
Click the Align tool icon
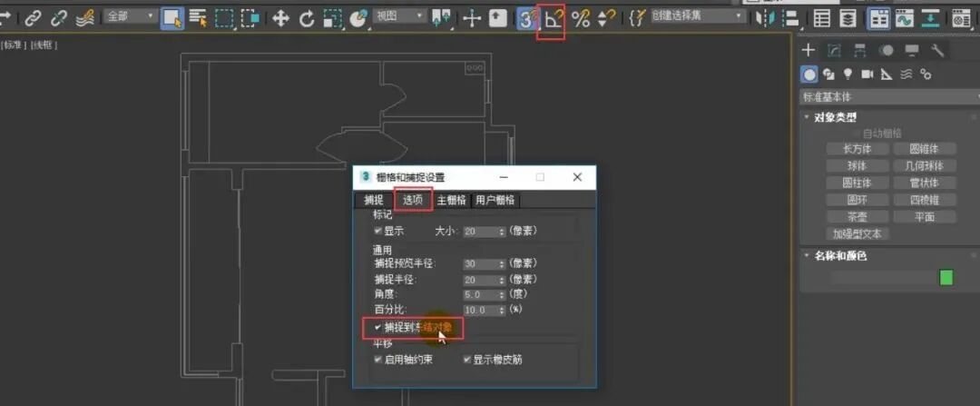(792, 19)
